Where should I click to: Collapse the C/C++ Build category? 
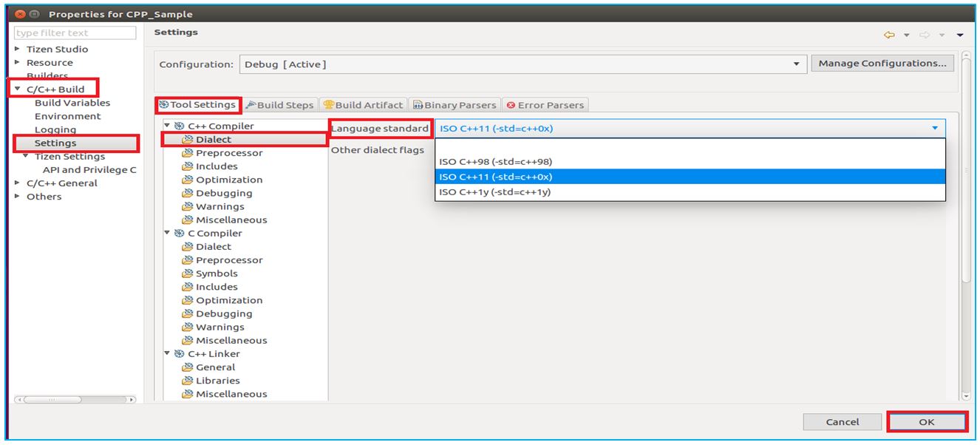[x=18, y=89]
